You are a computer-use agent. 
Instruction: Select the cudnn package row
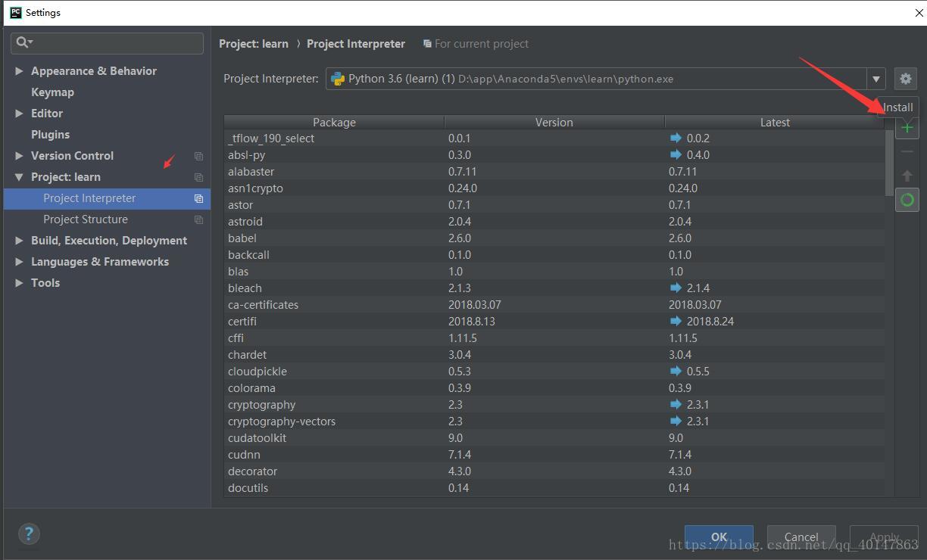(554, 455)
